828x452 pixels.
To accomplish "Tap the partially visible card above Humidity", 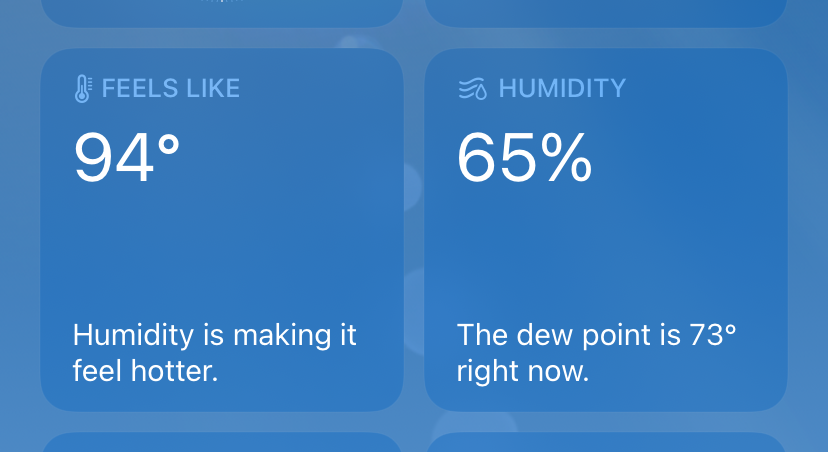I will coord(606,12).
